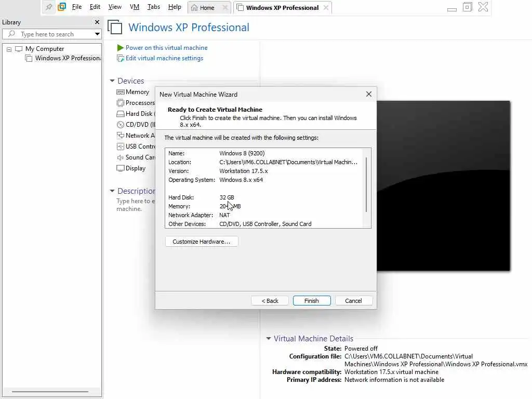Switch to the Windows XP Professional tab
The height and width of the screenshot is (399, 532).
point(282,8)
